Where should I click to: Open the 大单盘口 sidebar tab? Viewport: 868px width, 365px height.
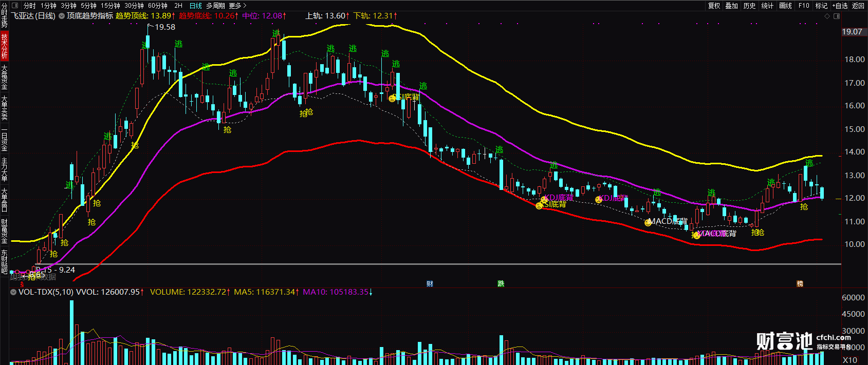(x=4, y=201)
